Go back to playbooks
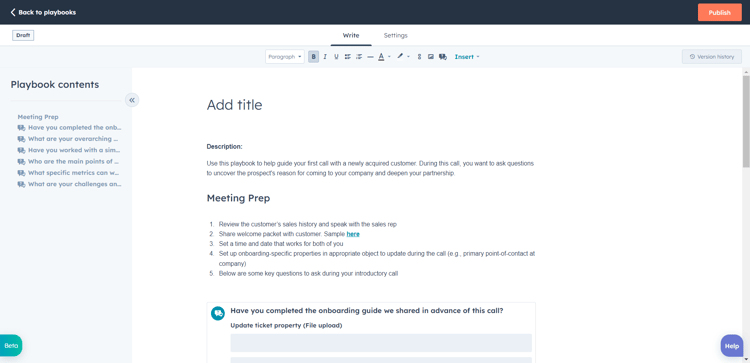Viewport: 750px width, 363px height. coord(43,12)
